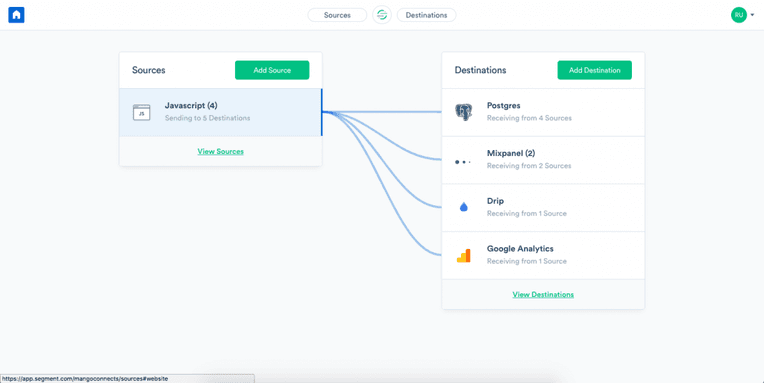
Task: Click the Add Destination button
Action: (x=594, y=70)
